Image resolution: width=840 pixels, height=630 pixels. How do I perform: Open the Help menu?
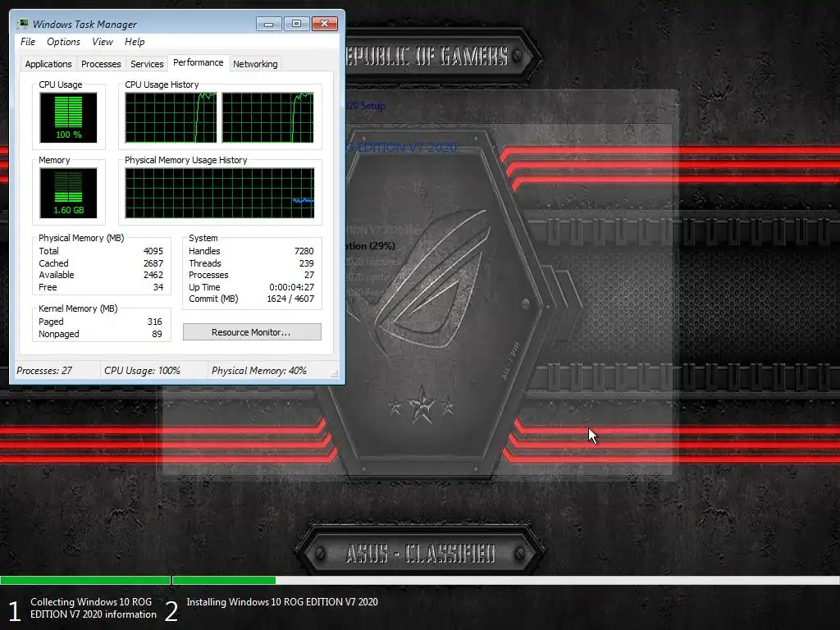pos(135,42)
